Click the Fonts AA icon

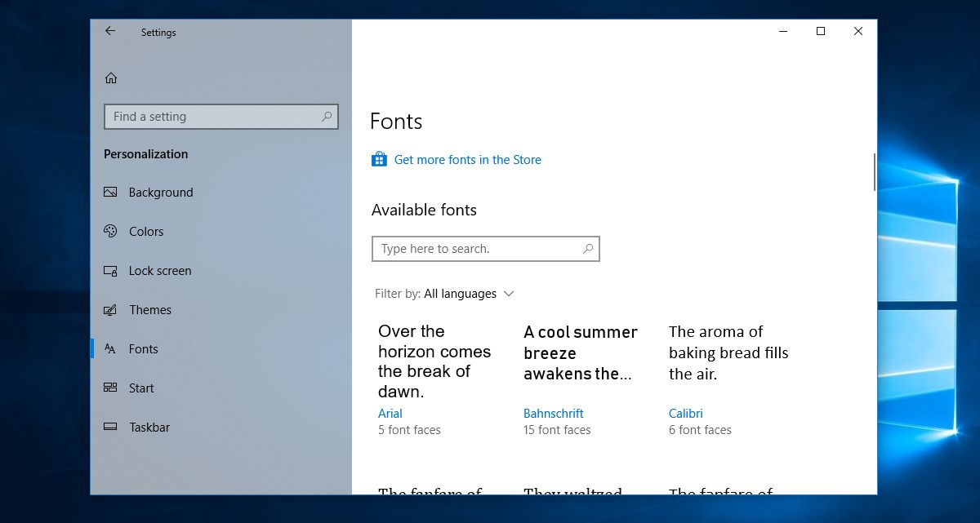click(x=110, y=349)
